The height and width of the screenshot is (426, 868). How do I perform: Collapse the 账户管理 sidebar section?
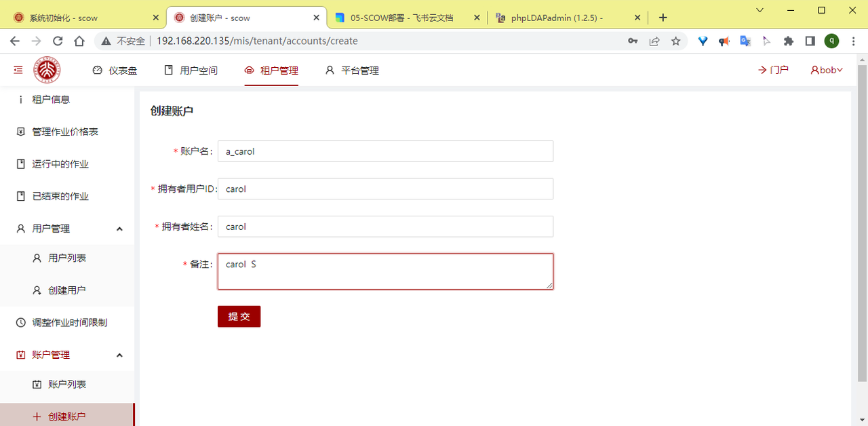coord(119,355)
